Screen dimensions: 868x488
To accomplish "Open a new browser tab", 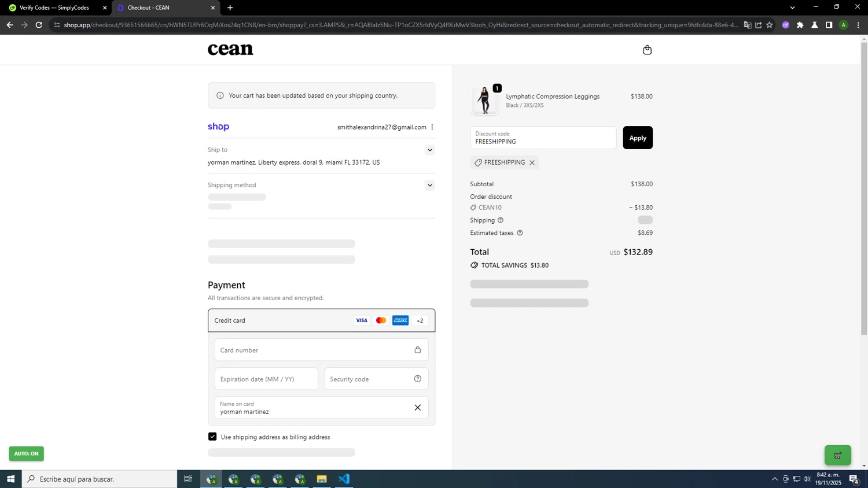I will 230,8.
